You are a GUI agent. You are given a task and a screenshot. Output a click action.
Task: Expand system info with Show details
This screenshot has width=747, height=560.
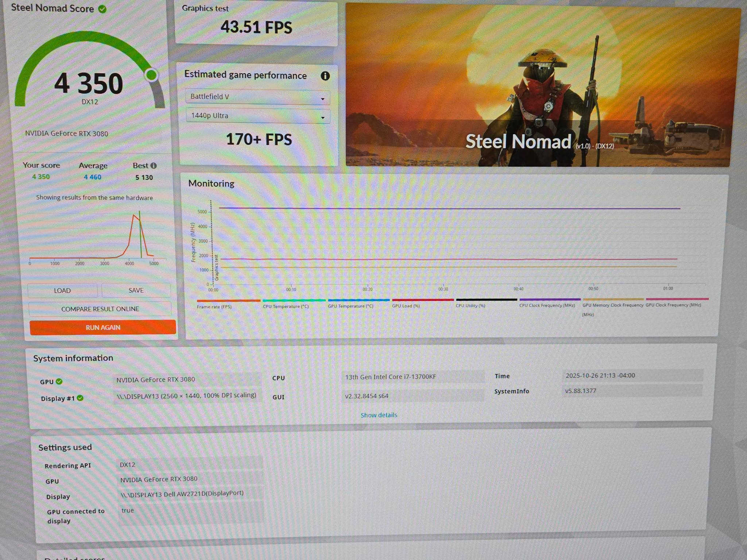click(379, 415)
